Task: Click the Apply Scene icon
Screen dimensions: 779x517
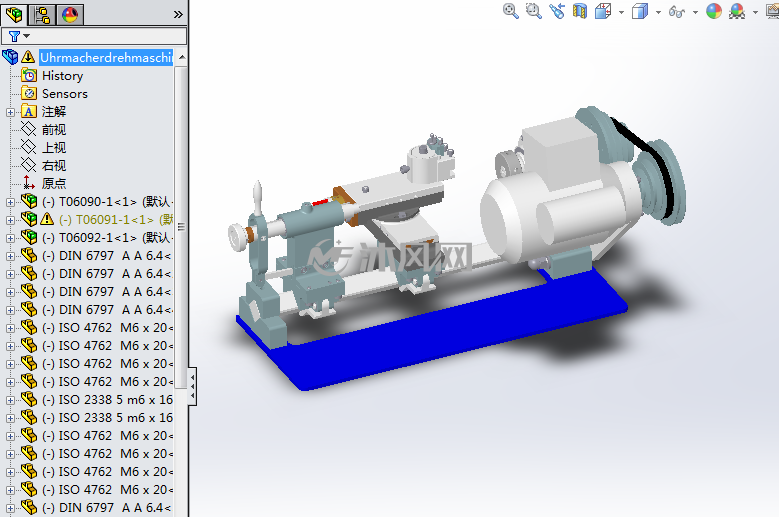Action: (737, 11)
